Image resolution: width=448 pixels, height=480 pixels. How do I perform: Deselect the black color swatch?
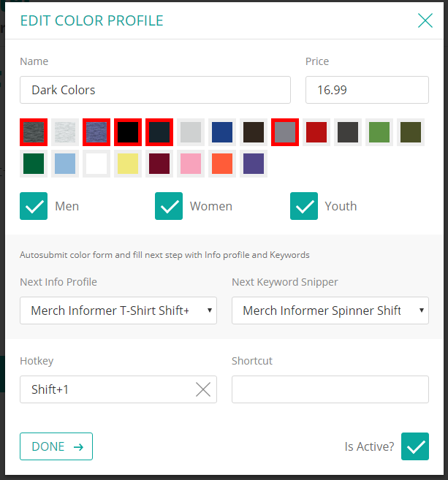tap(128, 132)
